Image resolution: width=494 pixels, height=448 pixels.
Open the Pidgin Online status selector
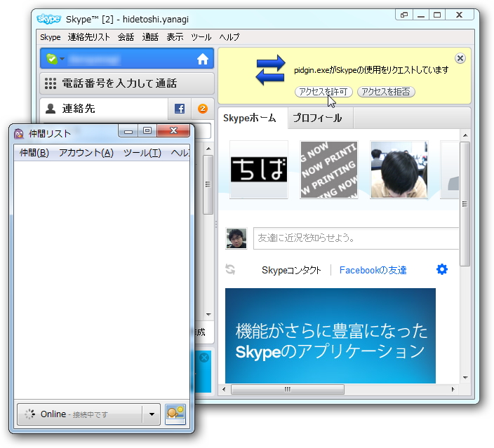(88, 414)
